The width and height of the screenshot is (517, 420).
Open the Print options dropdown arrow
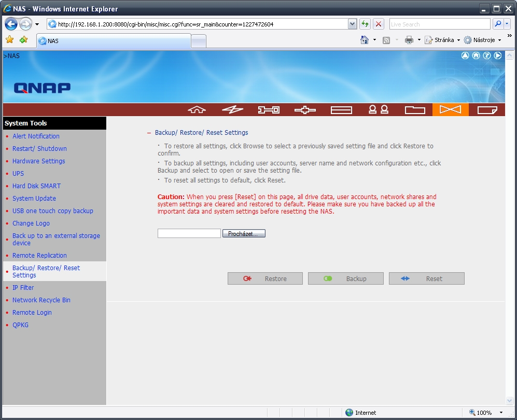pyautogui.click(x=419, y=40)
